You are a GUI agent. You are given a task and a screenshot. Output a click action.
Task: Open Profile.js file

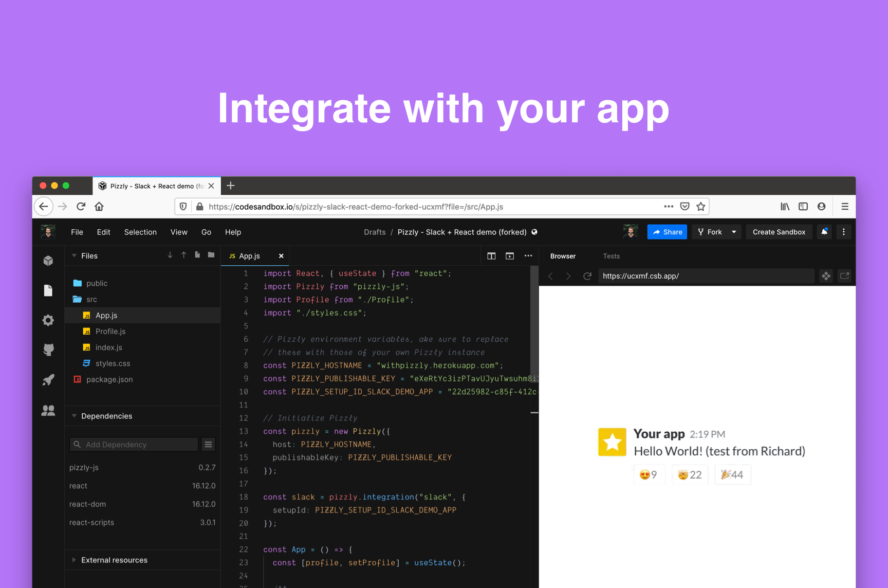143,332
